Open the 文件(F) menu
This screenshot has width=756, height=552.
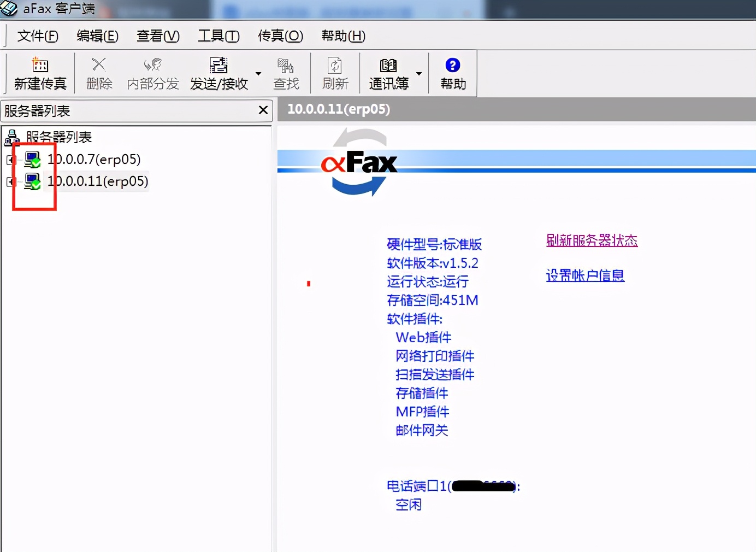coord(38,36)
